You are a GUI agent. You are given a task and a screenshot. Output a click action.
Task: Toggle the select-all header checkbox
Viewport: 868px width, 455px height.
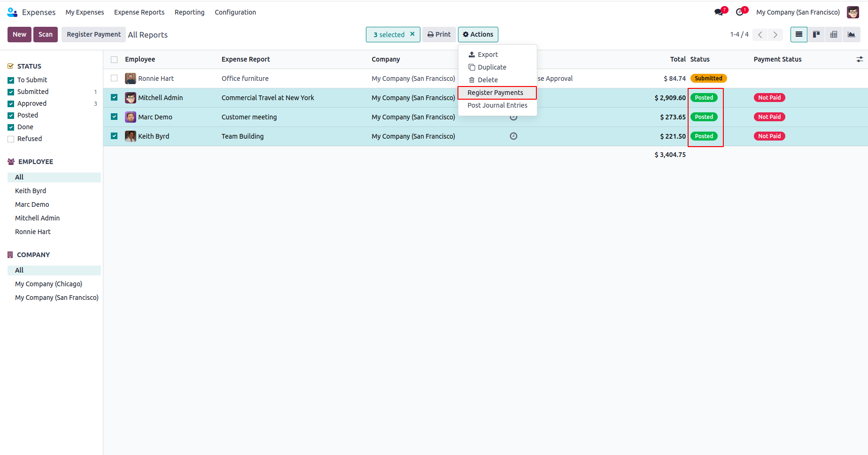[114, 60]
